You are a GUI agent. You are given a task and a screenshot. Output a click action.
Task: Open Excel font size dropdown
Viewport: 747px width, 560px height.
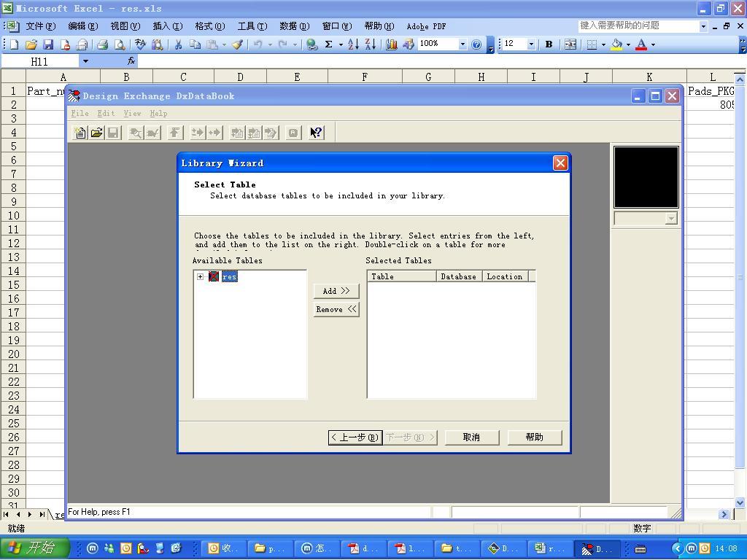531,44
